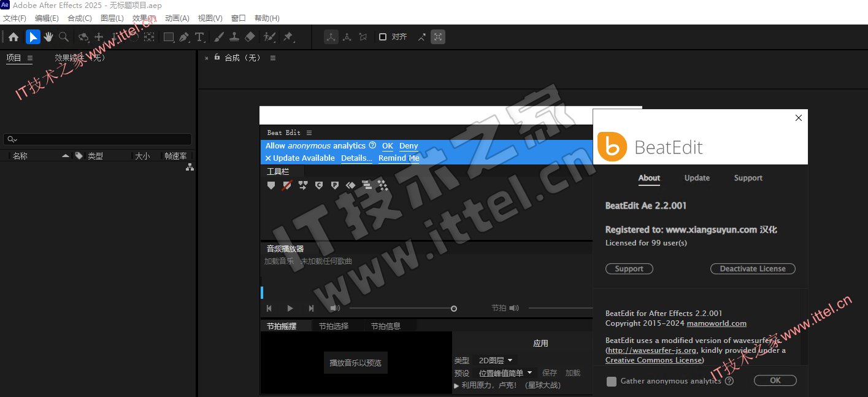Choose the World Axis mode icon
Screen dimensions: 868x397
(347, 37)
